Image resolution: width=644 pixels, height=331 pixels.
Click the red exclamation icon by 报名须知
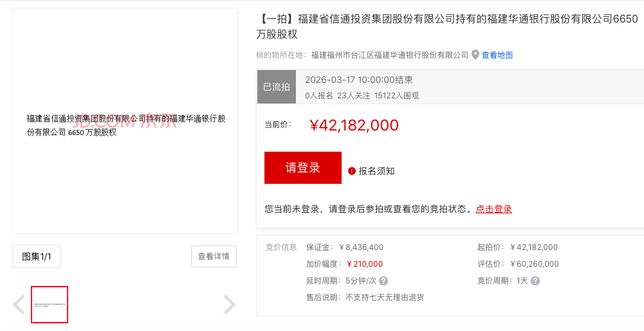click(x=352, y=171)
